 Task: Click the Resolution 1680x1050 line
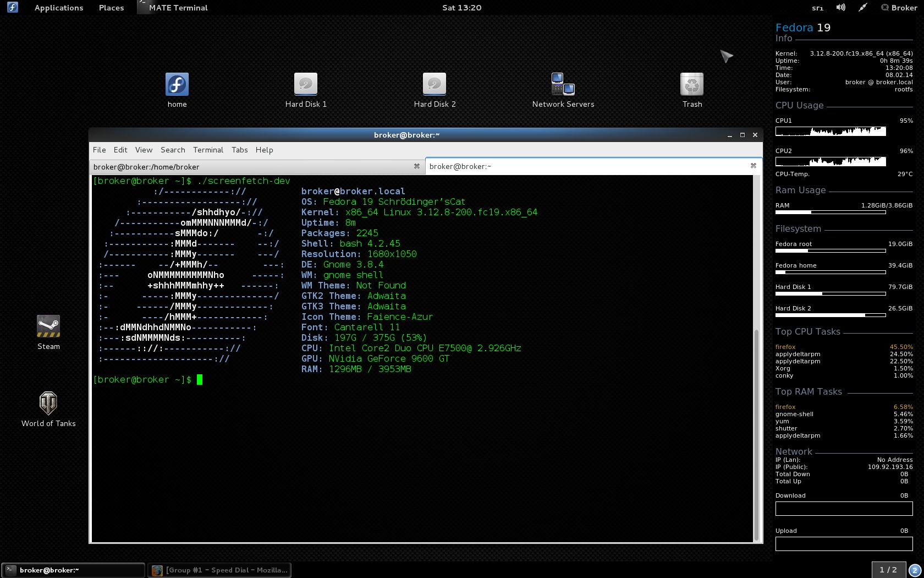coord(359,254)
